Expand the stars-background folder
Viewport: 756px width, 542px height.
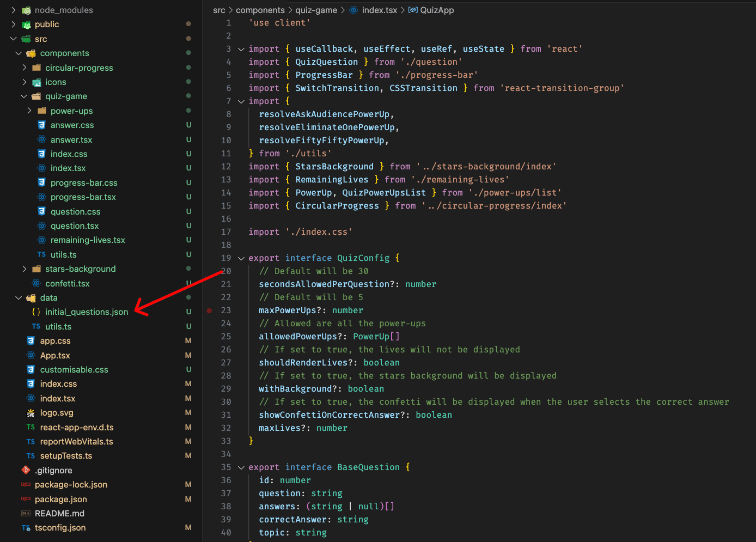pyautogui.click(x=24, y=269)
